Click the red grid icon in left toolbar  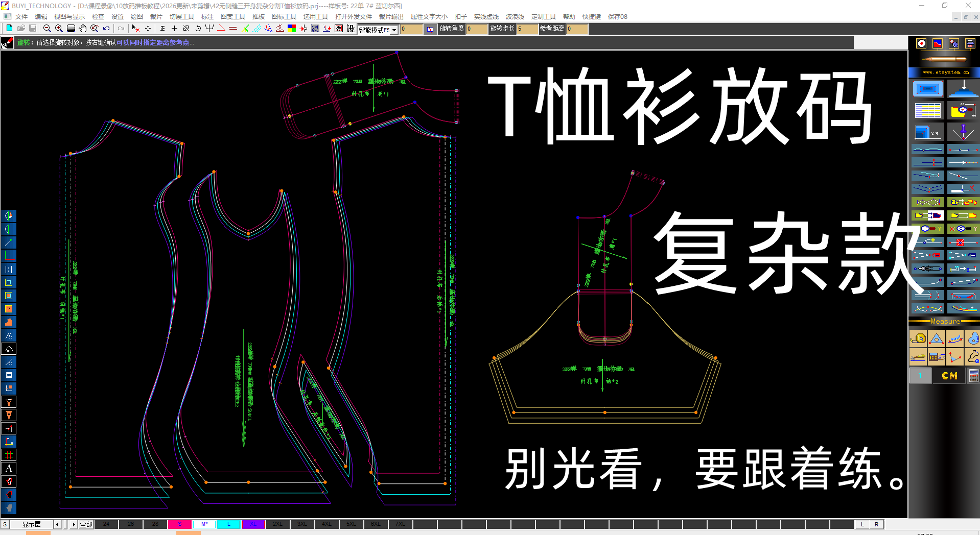coord(9,455)
